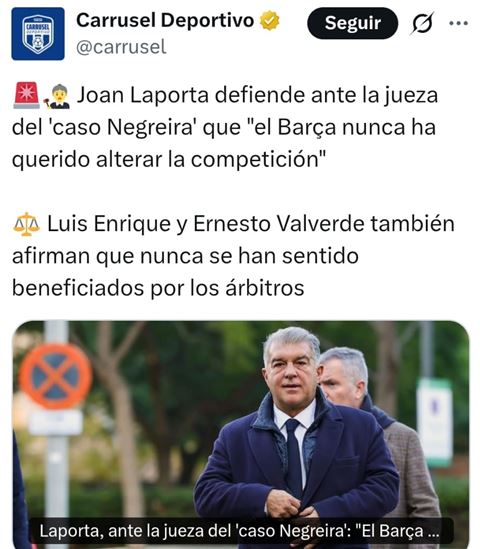The height and width of the screenshot is (549, 480).
Task: Click the "querido alterar la competición" line
Action: (169, 160)
